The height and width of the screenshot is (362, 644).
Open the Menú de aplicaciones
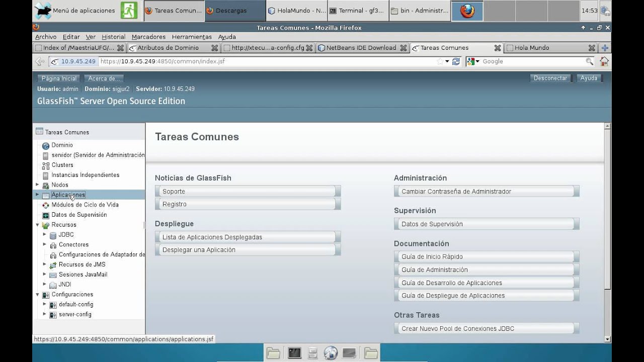pos(75,11)
